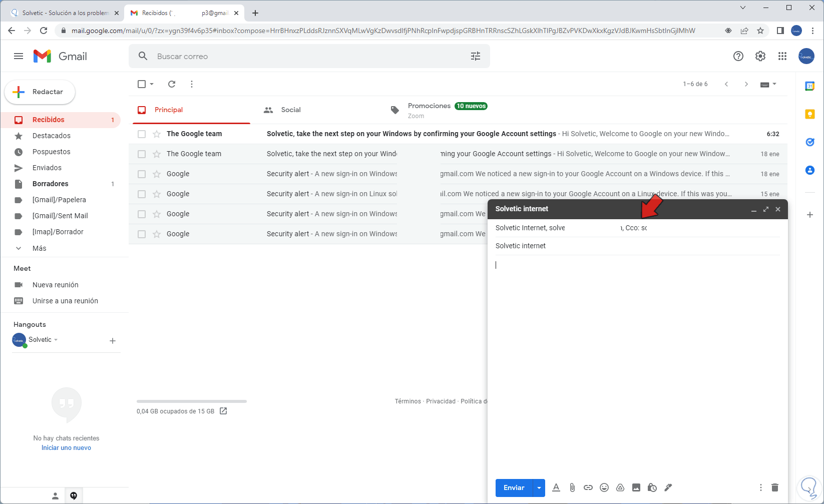
Task: Open the input tools dropdown
Action: click(768, 84)
